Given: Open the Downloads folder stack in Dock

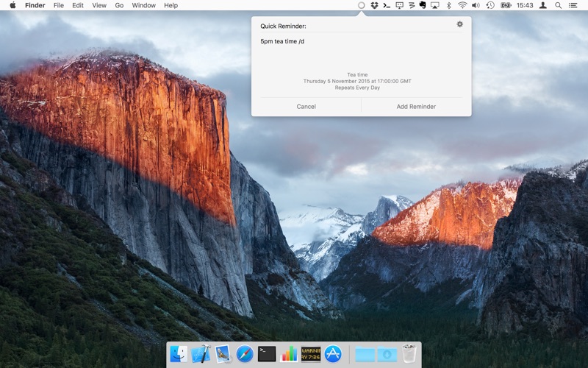Looking at the screenshot, I should [387, 354].
